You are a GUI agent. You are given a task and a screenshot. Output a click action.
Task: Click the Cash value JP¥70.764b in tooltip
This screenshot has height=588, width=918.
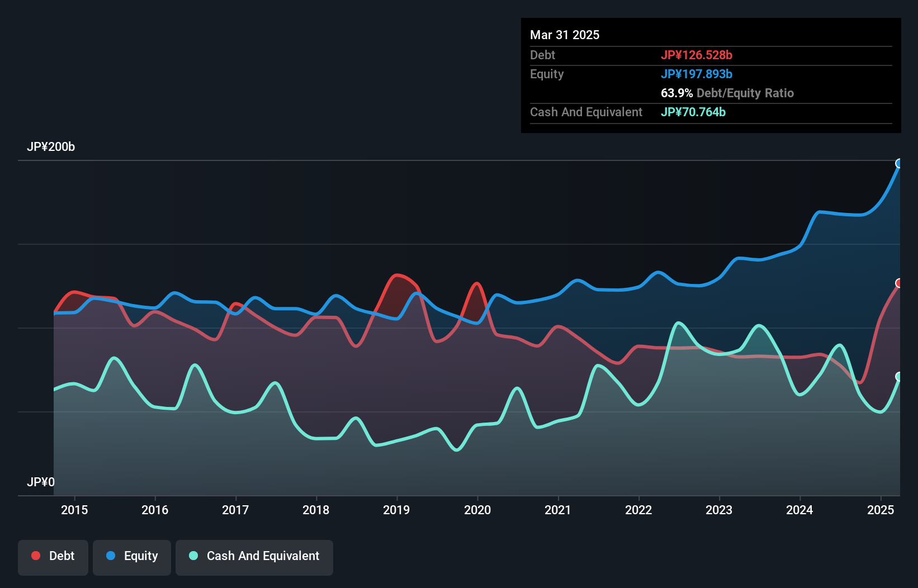coord(693,112)
